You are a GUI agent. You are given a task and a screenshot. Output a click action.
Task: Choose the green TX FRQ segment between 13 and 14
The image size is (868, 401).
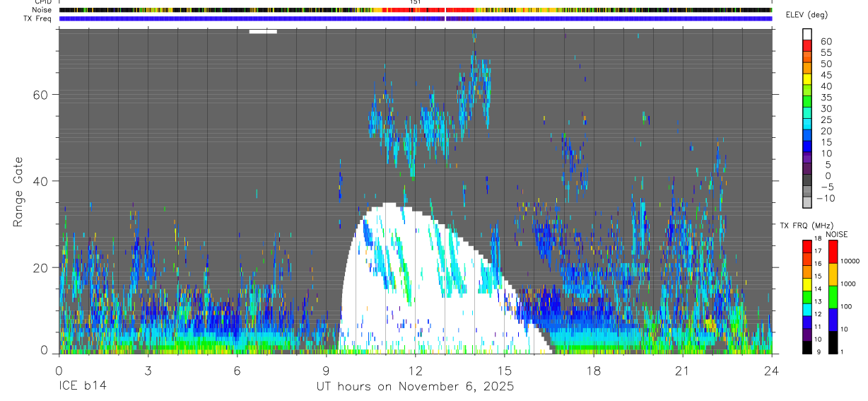[808, 297]
